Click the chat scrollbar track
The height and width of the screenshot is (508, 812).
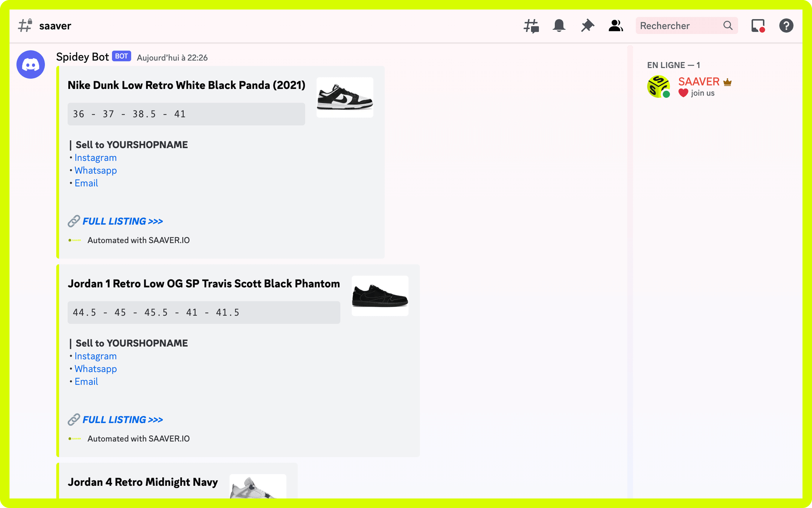630,271
